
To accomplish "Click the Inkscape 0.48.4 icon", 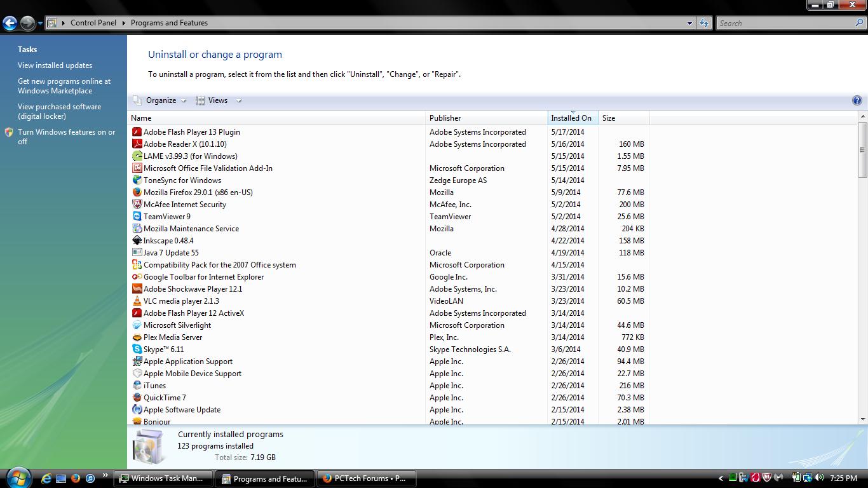I will tap(137, 241).
